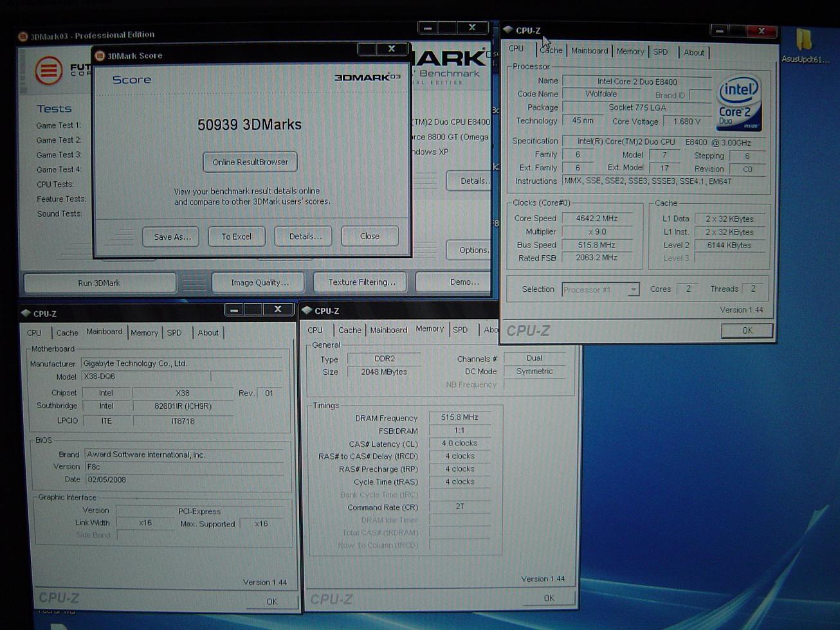The height and width of the screenshot is (630, 840).
Task: Click Options... button in 3DMark03
Action: 470,250
